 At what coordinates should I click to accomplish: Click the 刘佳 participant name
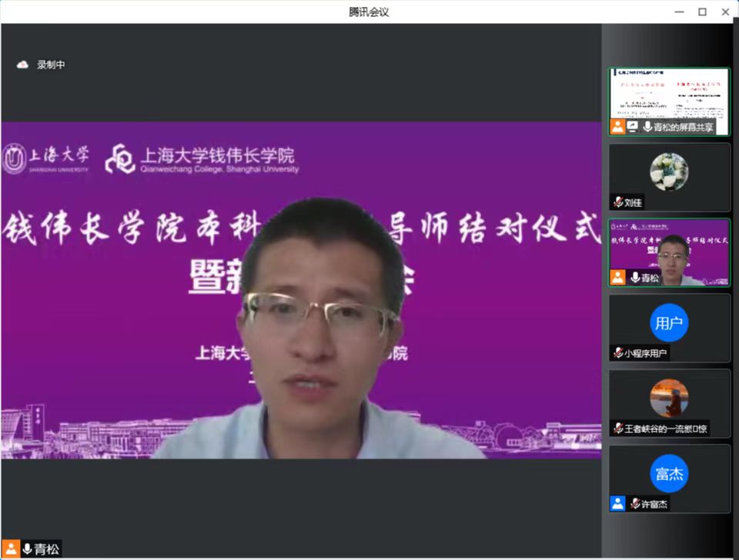point(633,202)
